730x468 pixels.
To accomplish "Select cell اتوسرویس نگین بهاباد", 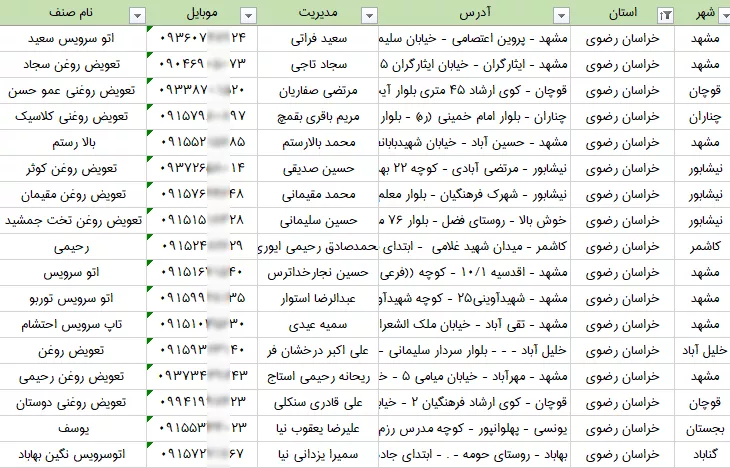I will pos(73,455).
